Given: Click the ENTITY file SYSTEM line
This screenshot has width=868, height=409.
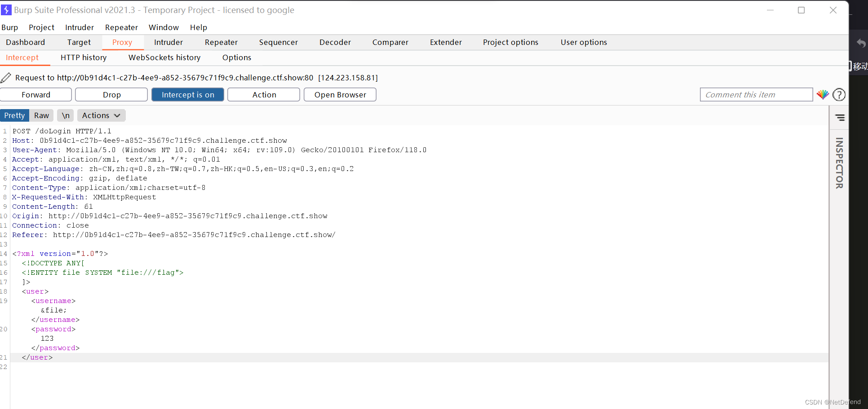Looking at the screenshot, I should [x=102, y=273].
